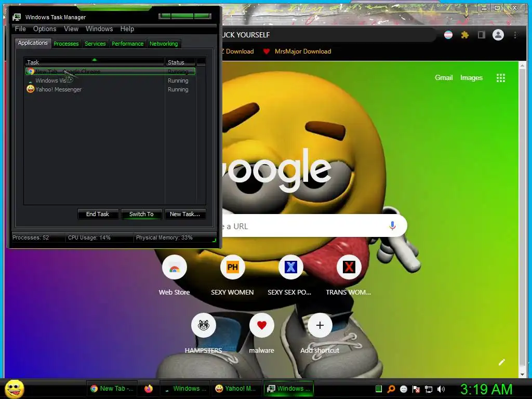
Task: Open the MrsMajor Download bookmark
Action: pos(303,51)
